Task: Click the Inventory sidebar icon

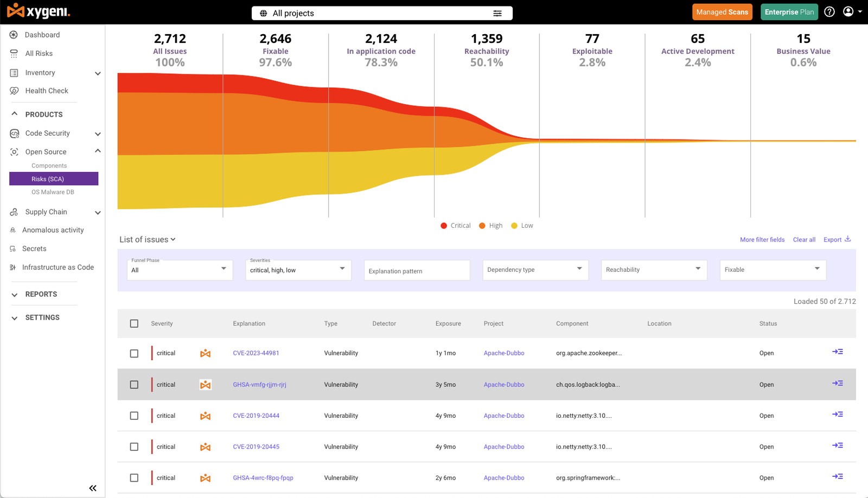Action: coord(14,73)
